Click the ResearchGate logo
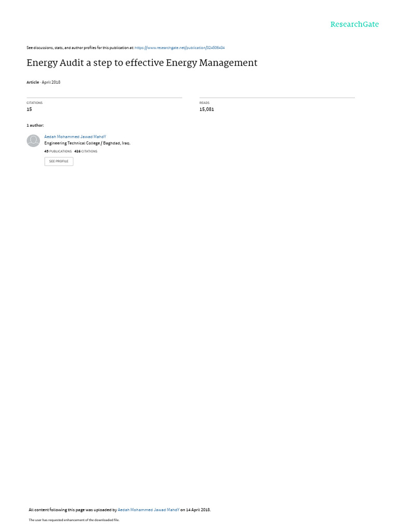The height and width of the screenshot is (532, 399). (354, 24)
